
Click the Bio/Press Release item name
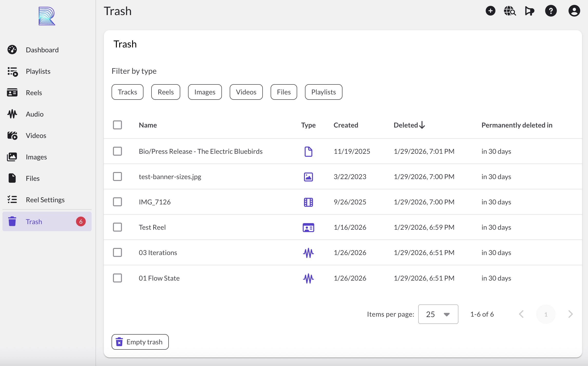coord(200,151)
